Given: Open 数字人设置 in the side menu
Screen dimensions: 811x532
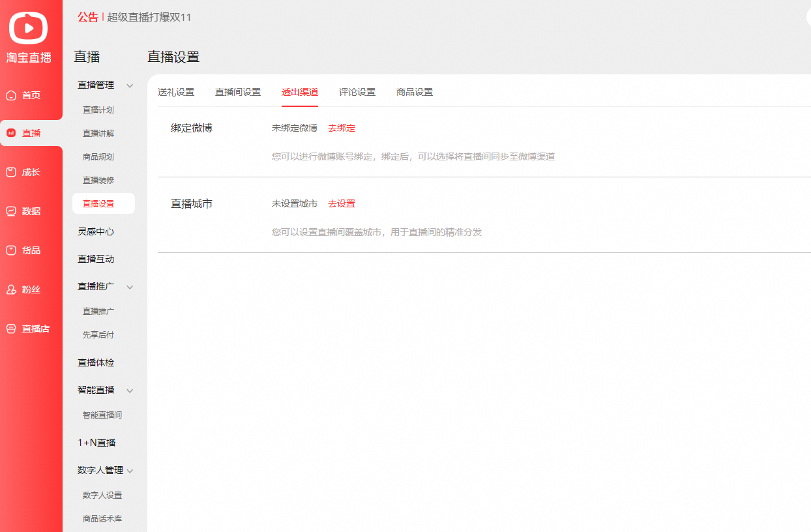Looking at the screenshot, I should pos(102,495).
